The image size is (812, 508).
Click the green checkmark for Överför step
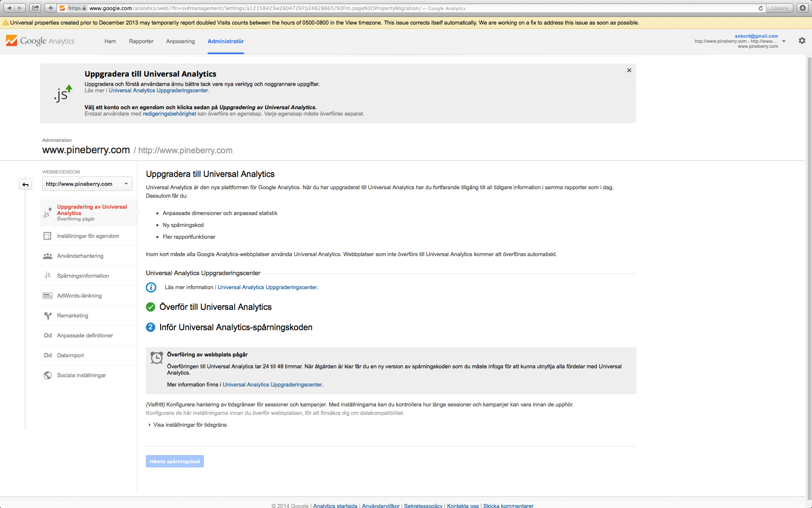pyautogui.click(x=151, y=307)
